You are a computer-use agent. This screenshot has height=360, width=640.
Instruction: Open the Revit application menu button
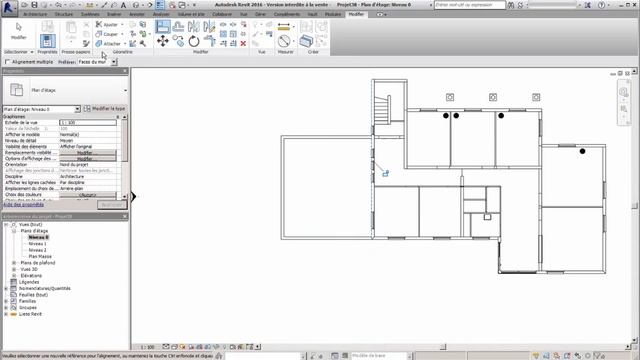click(x=9, y=8)
